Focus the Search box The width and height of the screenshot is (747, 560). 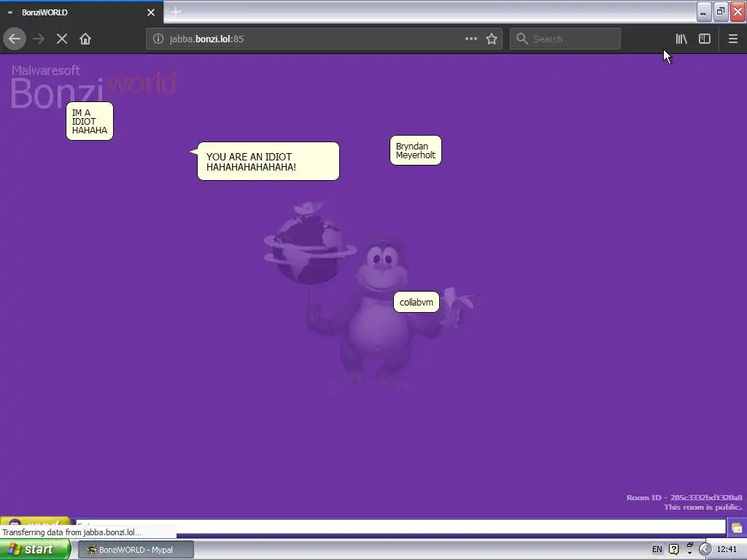[565, 39]
